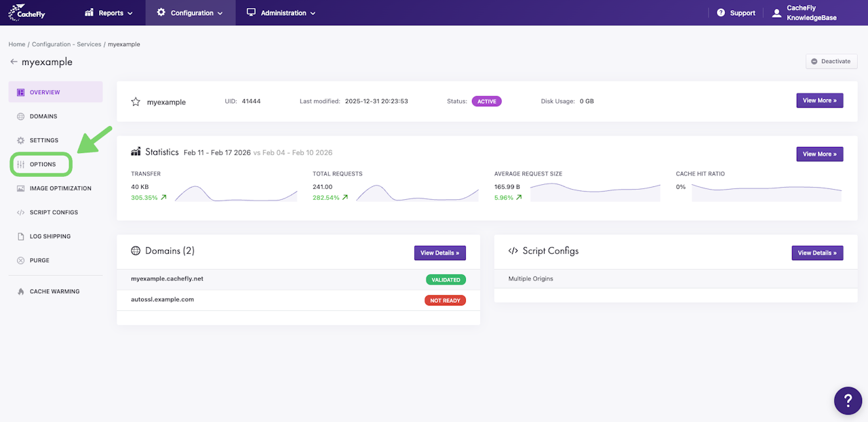Viewport: 868px width, 422px height.
Task: Click the Statistics chart icon
Action: click(x=136, y=152)
